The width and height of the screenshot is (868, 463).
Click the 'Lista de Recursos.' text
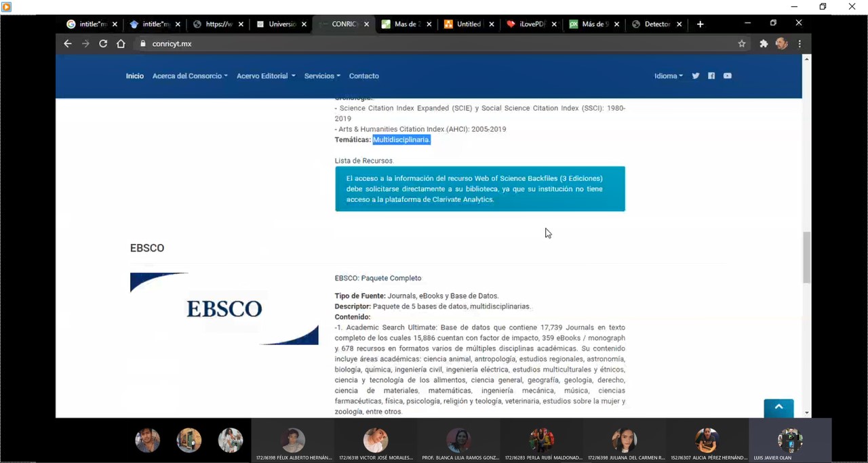point(364,161)
